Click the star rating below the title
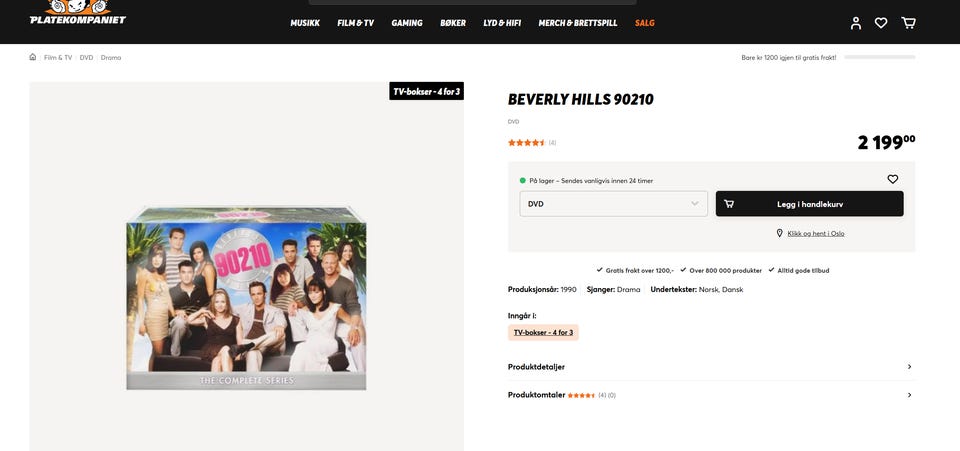The width and height of the screenshot is (960, 451). 527,143
